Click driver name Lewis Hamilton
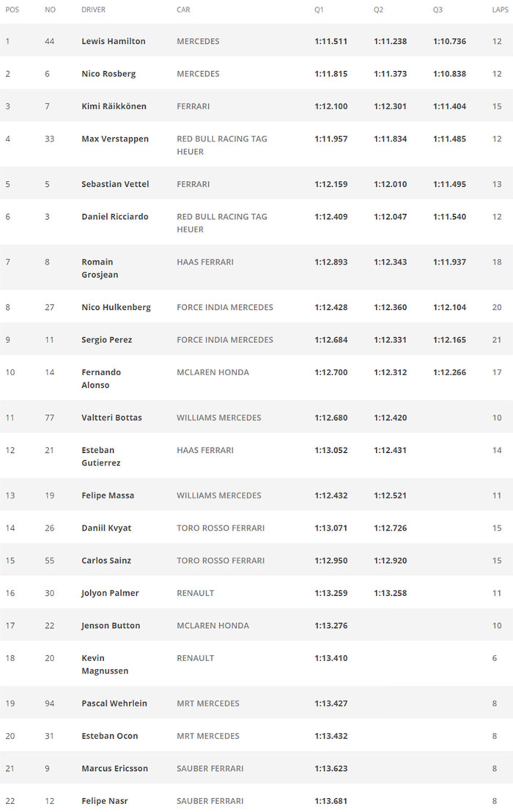This screenshot has height=812, width=513. pyautogui.click(x=113, y=41)
